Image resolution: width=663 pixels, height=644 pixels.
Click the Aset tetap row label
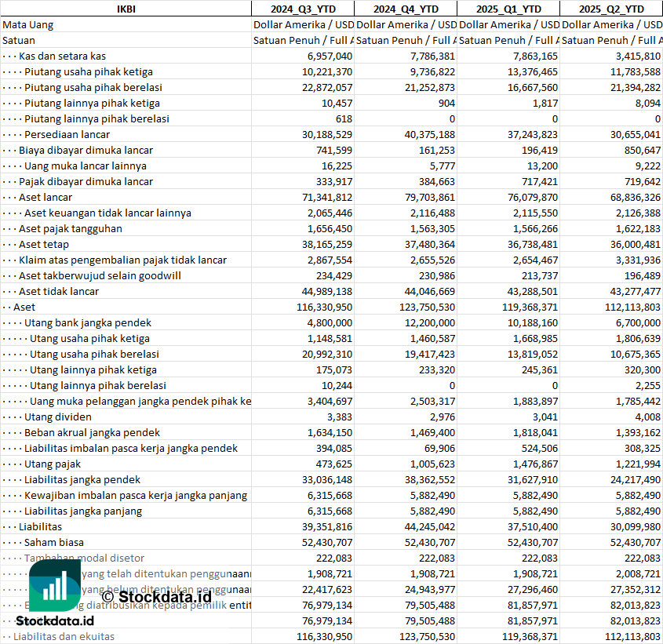[x=44, y=244]
